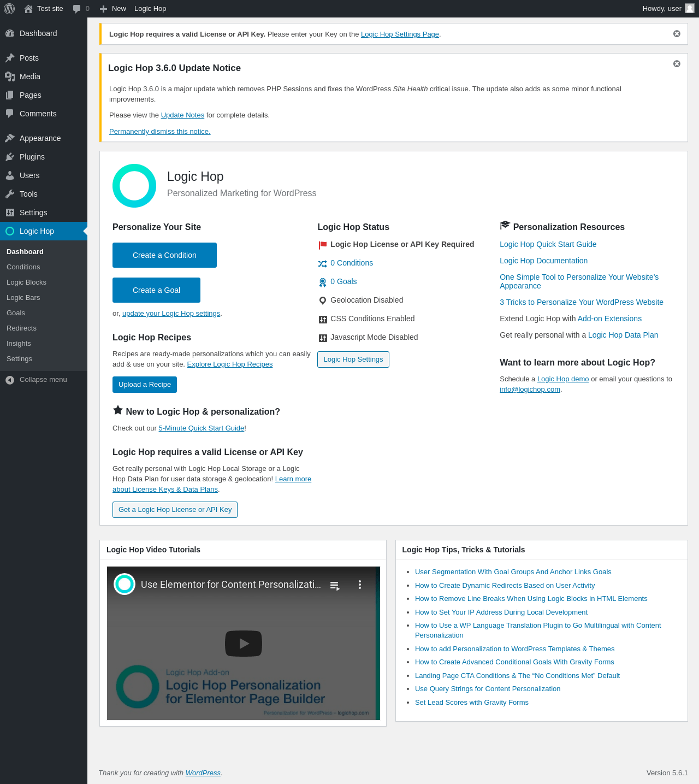
Task: Open the 5-Minute Quick Start Guide link
Action: click(x=202, y=428)
